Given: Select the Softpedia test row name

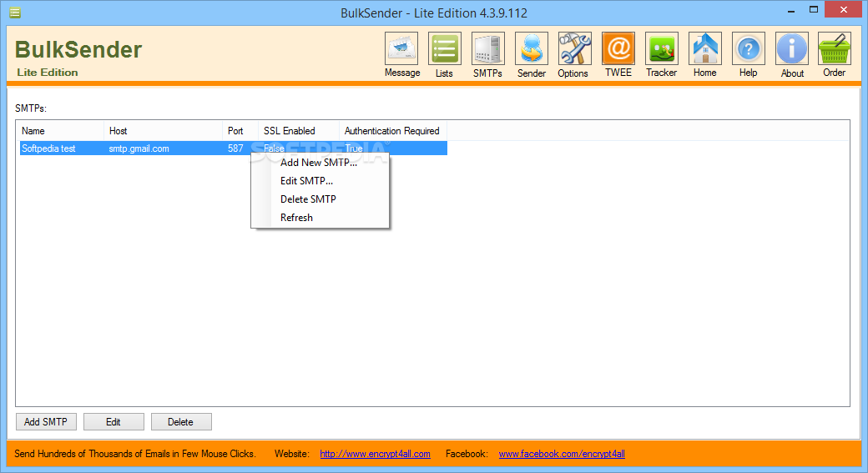Looking at the screenshot, I should pos(48,148).
